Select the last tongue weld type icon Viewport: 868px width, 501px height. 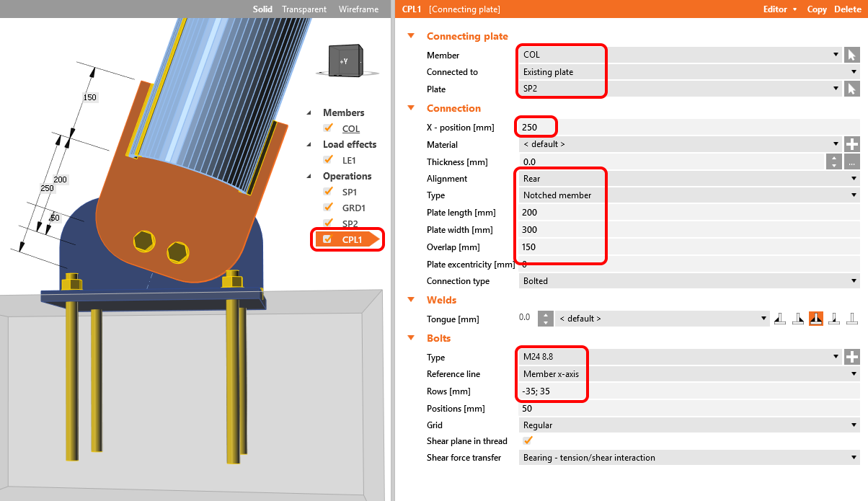point(852,319)
